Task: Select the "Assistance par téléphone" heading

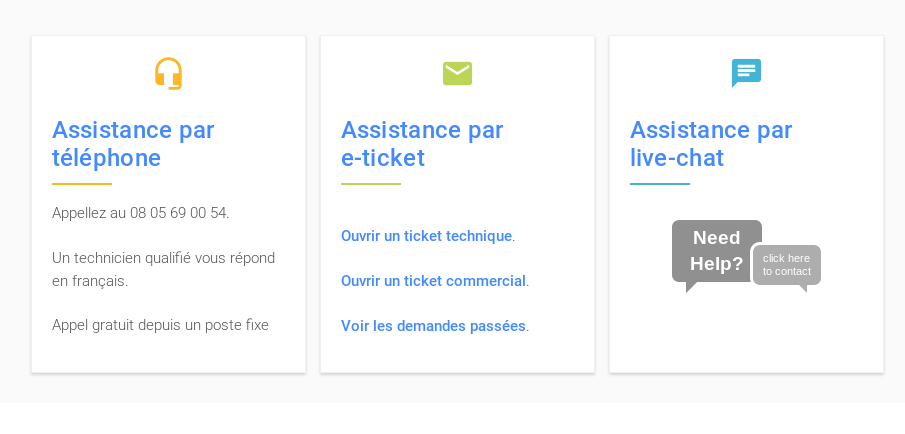Action: point(133,144)
